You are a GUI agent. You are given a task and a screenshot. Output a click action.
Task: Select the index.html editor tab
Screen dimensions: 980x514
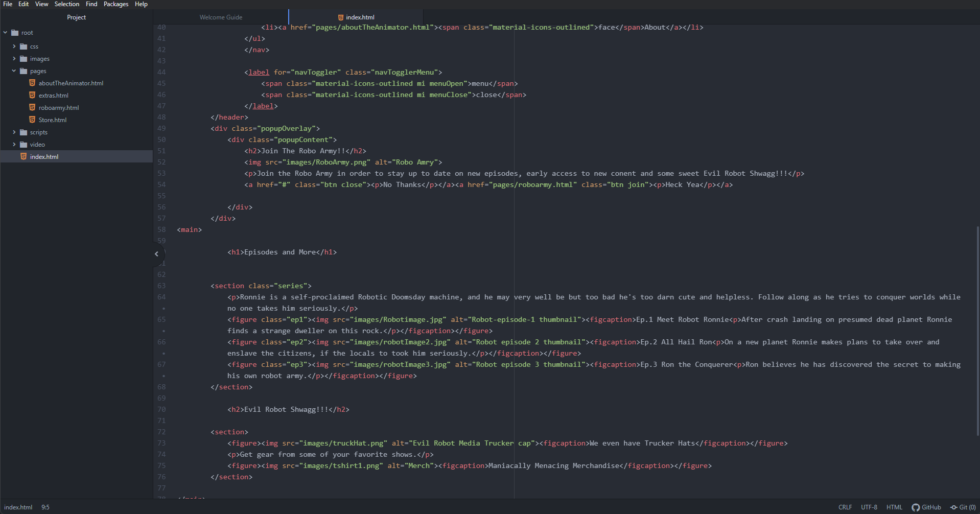pos(356,17)
